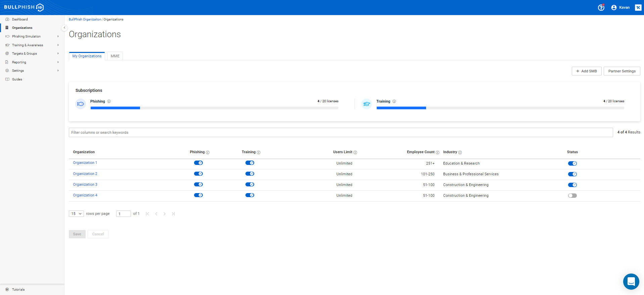644x295 pixels.
Task: Disable Status for Organization 3
Action: (572, 185)
